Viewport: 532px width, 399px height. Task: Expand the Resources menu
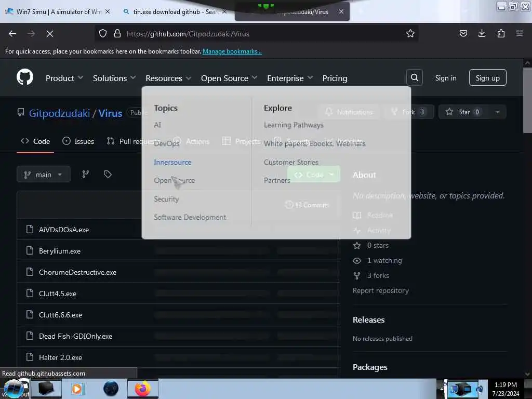click(168, 78)
